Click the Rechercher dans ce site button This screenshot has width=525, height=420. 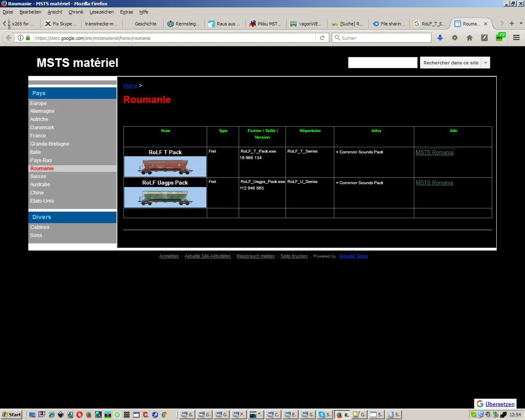450,63
